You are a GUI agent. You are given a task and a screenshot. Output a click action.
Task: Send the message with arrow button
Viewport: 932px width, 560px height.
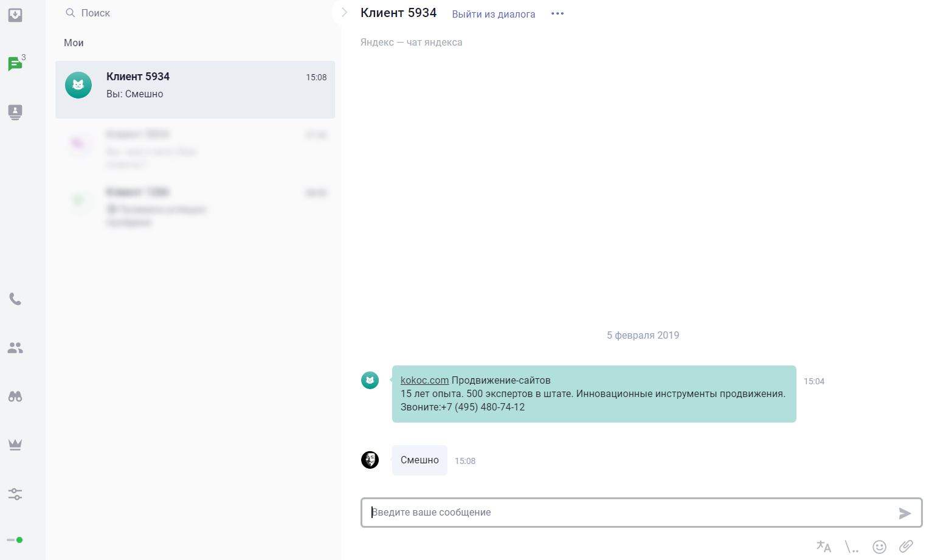click(905, 513)
